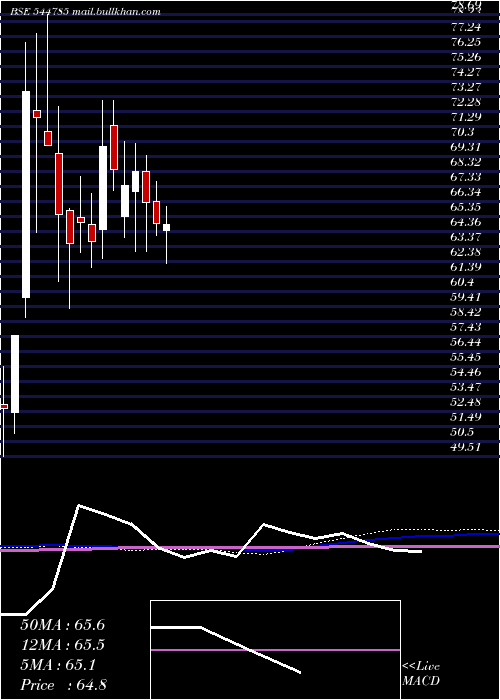Click the <<Live MACD label

pyautogui.click(x=421, y=674)
